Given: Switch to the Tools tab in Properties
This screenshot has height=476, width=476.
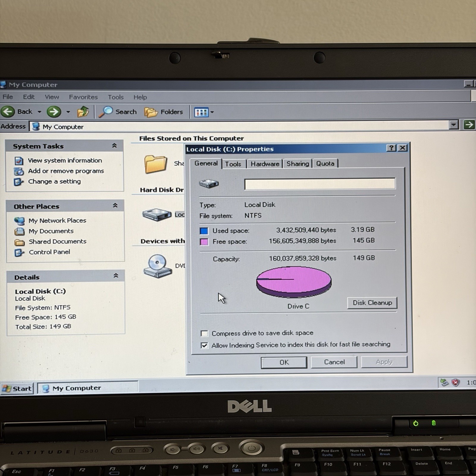Looking at the screenshot, I should click(233, 164).
